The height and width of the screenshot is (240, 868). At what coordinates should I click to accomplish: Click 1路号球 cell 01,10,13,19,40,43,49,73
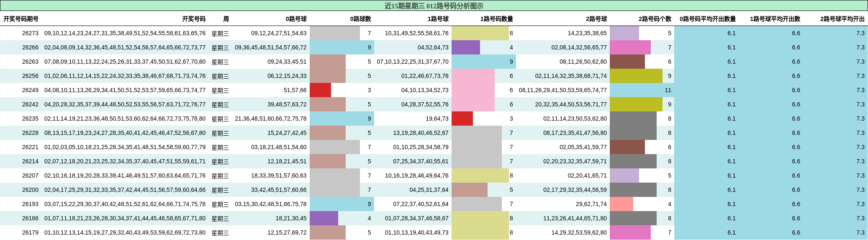pos(416,232)
